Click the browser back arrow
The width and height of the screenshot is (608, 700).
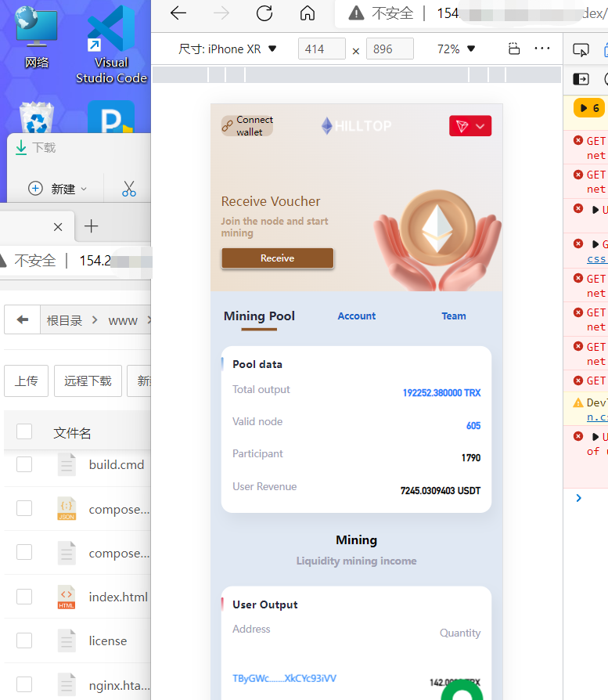point(178,13)
